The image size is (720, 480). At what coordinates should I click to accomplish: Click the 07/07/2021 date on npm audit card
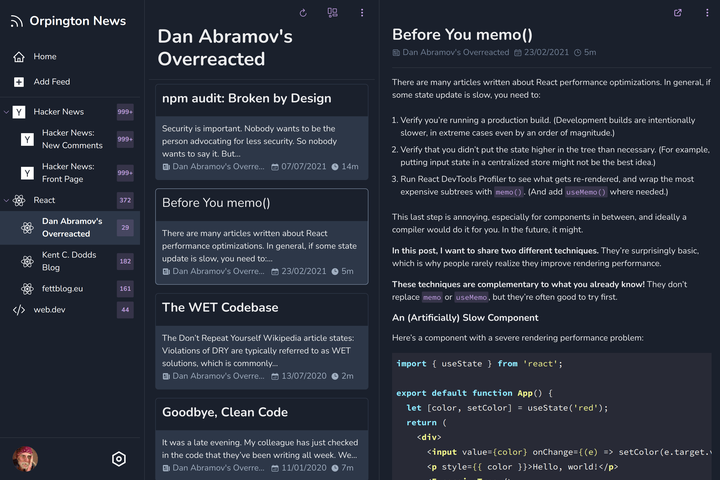(299, 167)
